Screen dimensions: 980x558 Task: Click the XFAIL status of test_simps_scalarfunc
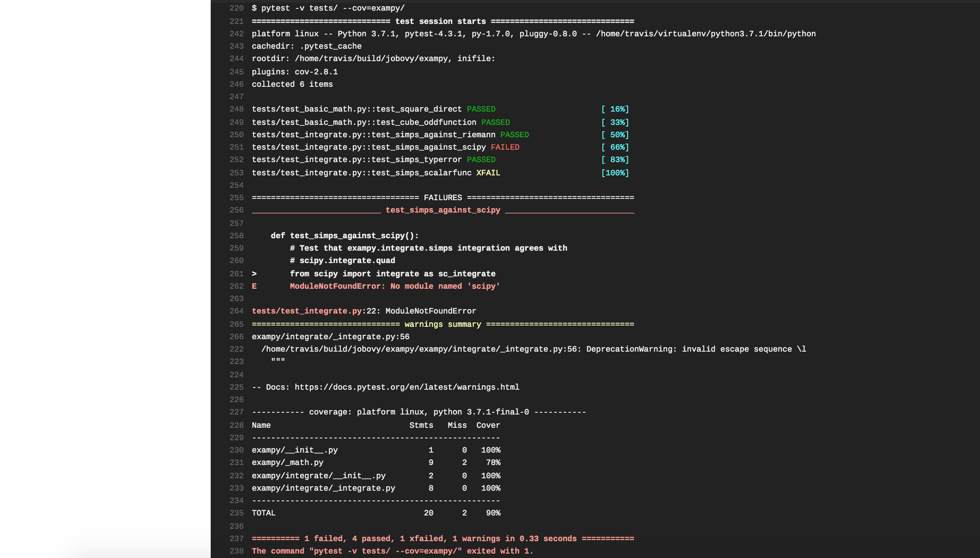click(x=488, y=173)
